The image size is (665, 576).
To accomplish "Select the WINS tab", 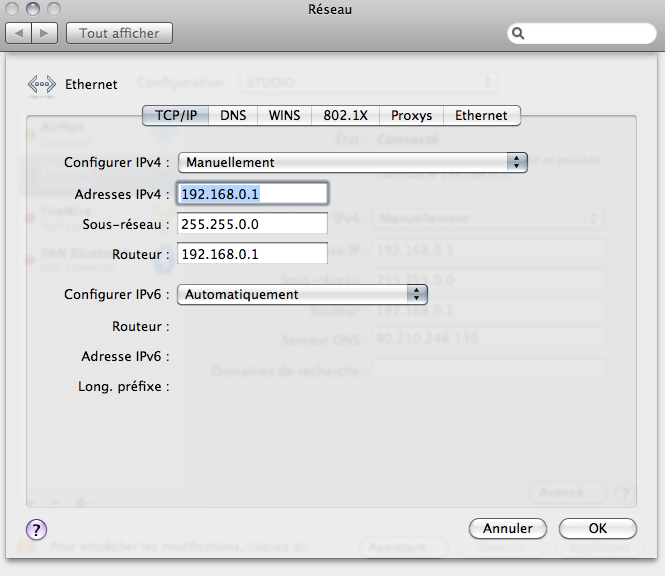I will [284, 115].
